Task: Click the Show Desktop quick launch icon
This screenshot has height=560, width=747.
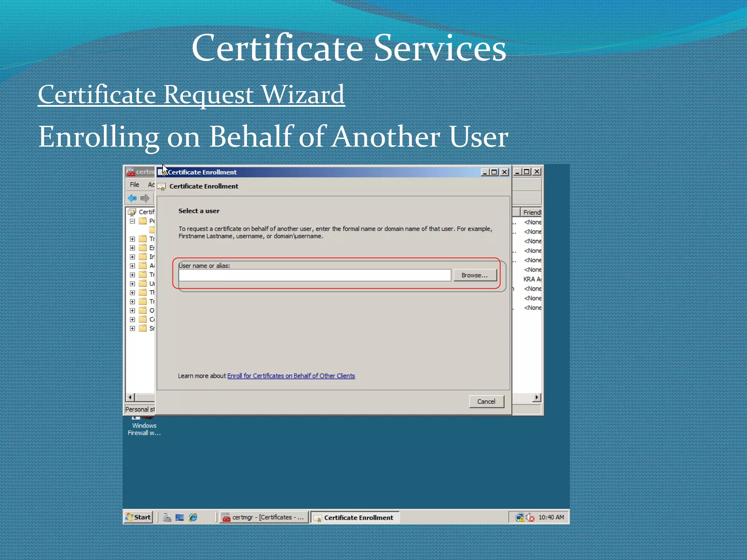Action: 179,517
